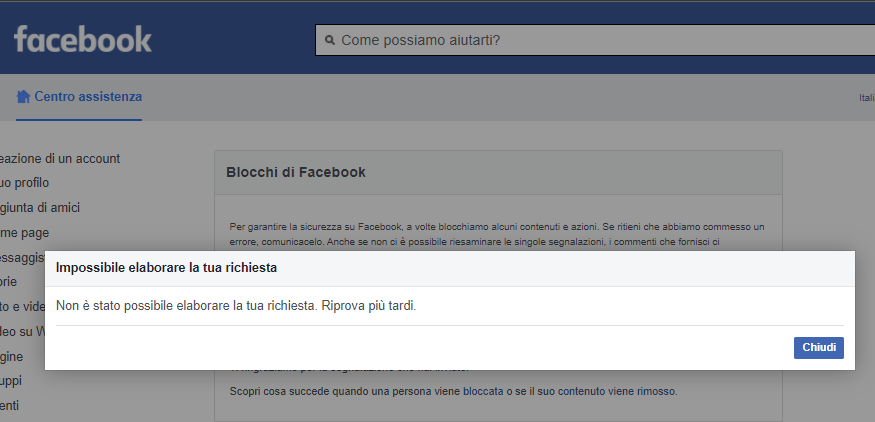Screen dimensions: 875x422
Task: Open the Messaggistica sidebar topic
Action: click(22, 257)
